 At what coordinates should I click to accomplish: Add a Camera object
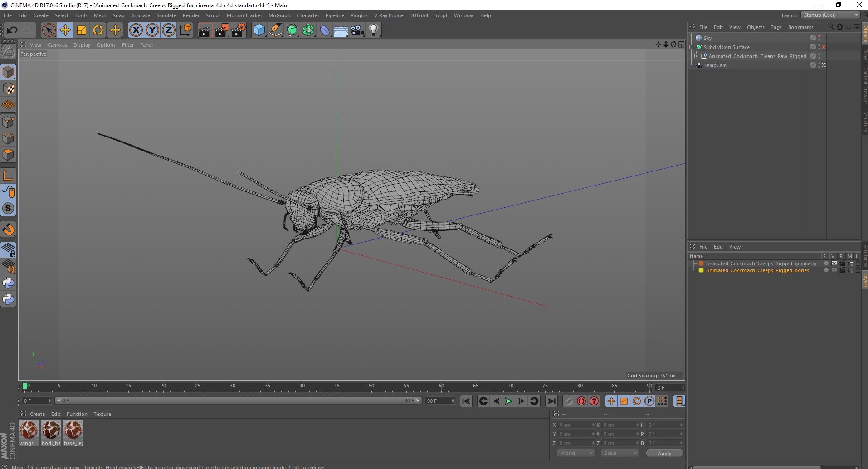pos(357,30)
